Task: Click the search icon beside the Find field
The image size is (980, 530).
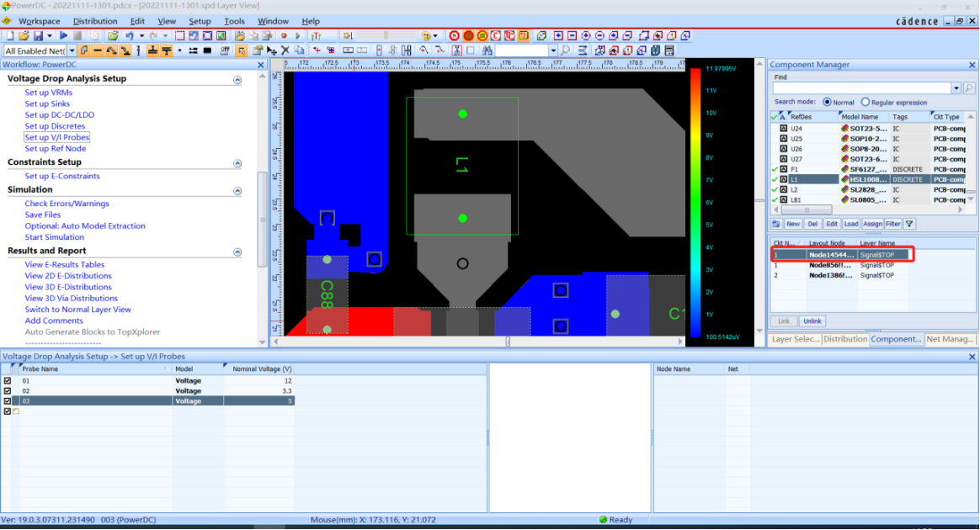Action: point(969,88)
